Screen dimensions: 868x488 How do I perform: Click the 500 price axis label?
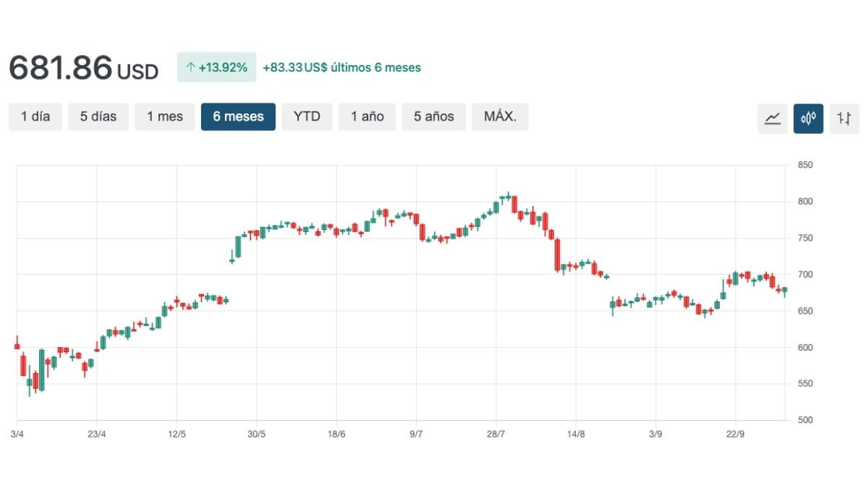point(805,420)
